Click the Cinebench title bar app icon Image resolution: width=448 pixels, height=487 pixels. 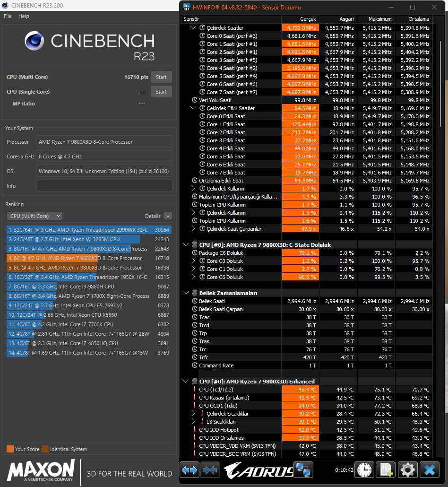click(5, 5)
